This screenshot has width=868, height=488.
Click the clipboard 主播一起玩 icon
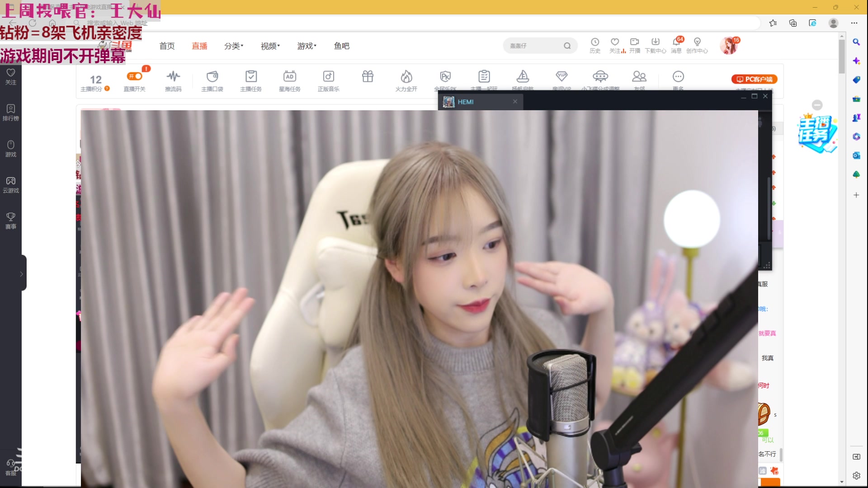[484, 76]
